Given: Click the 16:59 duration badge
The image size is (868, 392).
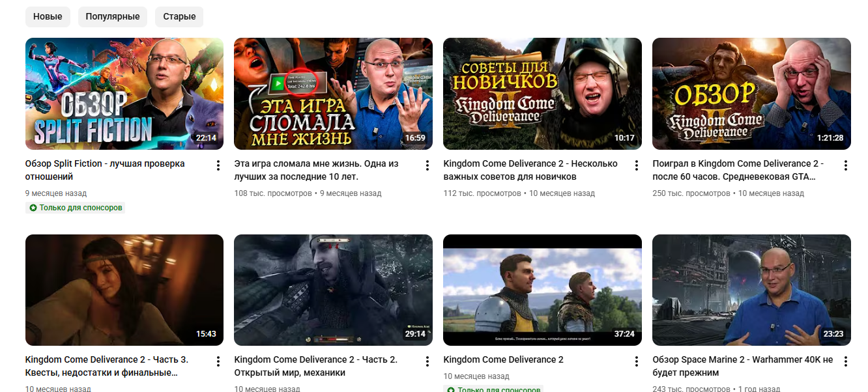Looking at the screenshot, I should click(x=415, y=138).
